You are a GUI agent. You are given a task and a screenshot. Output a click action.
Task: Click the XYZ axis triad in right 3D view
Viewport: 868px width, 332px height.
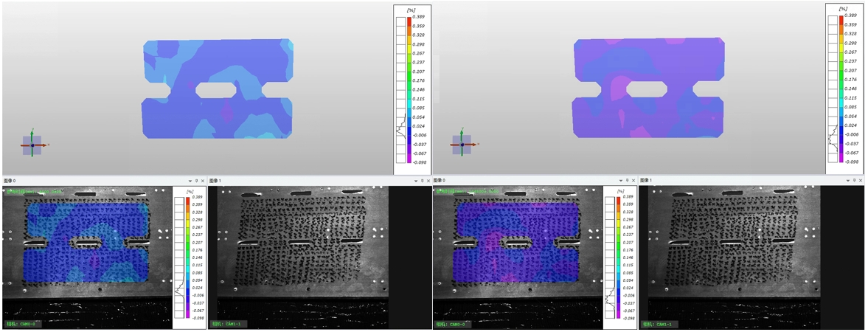pyautogui.click(x=462, y=144)
